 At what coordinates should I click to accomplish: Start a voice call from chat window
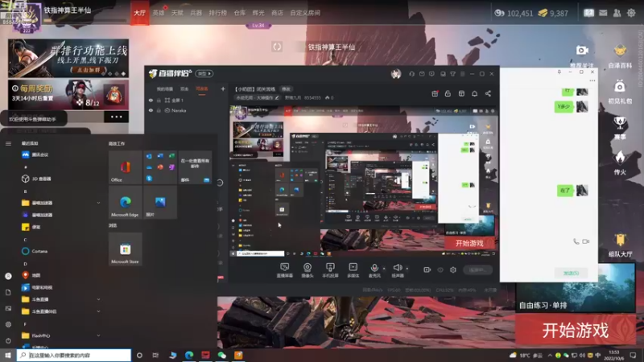576,241
